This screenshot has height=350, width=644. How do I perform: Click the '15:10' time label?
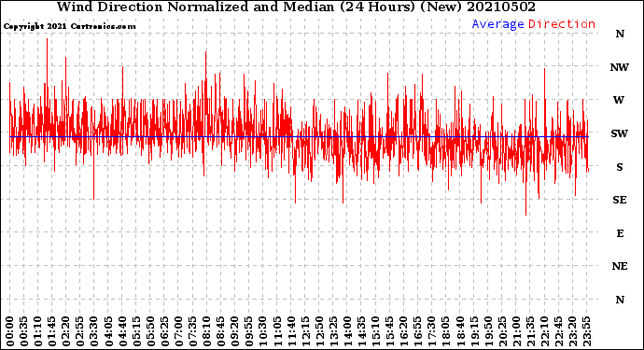(x=376, y=331)
